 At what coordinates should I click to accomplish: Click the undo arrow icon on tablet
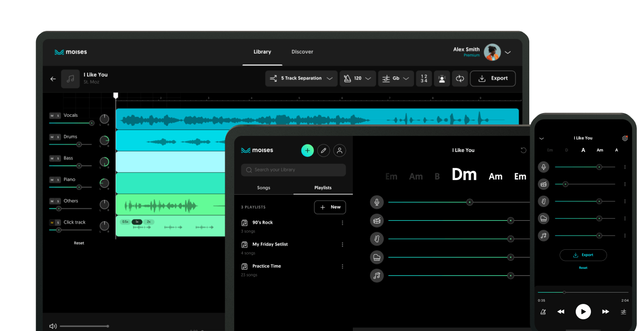(524, 150)
